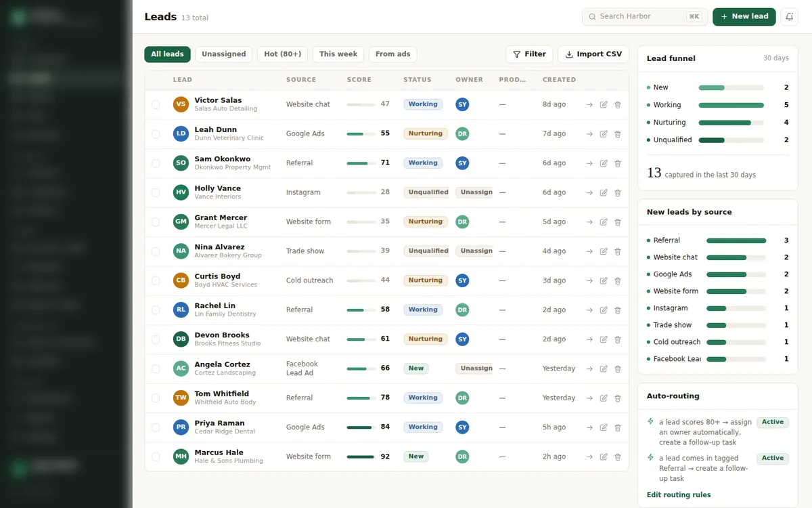Image resolution: width=812 pixels, height=508 pixels.
Task: Edit the Grant Mercer lead
Action: click(604, 222)
